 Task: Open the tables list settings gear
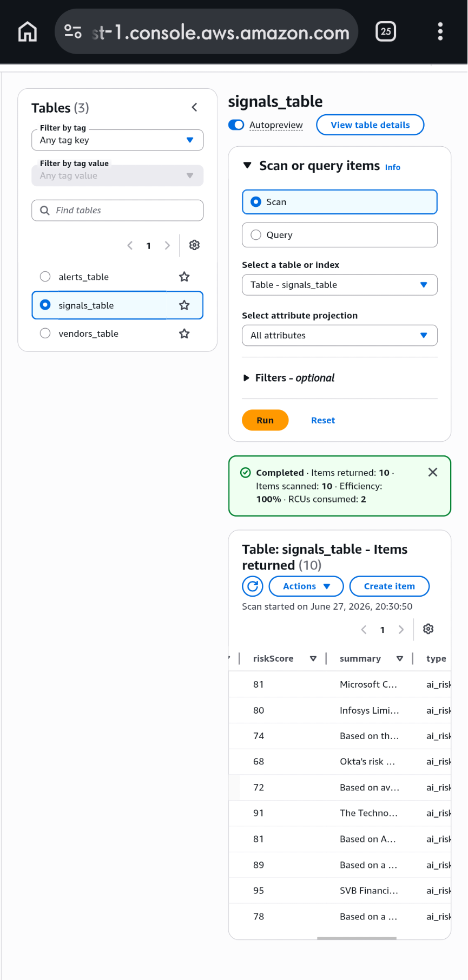tap(194, 245)
